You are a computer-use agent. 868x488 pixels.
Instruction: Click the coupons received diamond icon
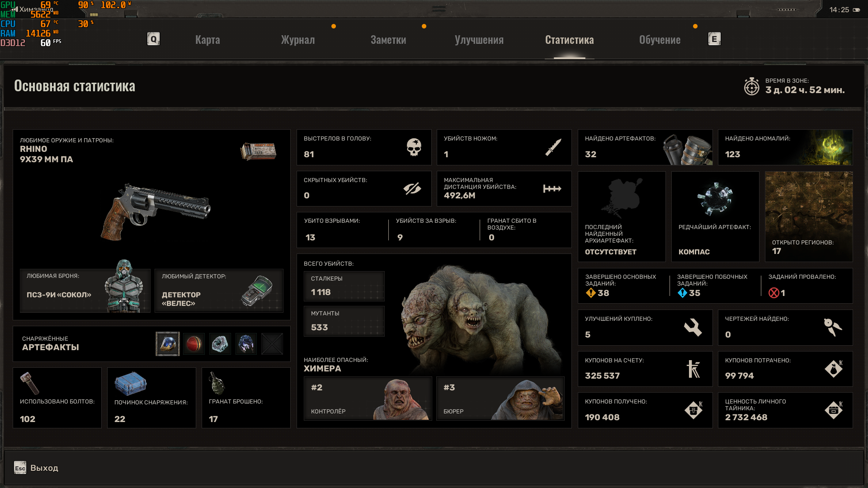click(x=693, y=410)
